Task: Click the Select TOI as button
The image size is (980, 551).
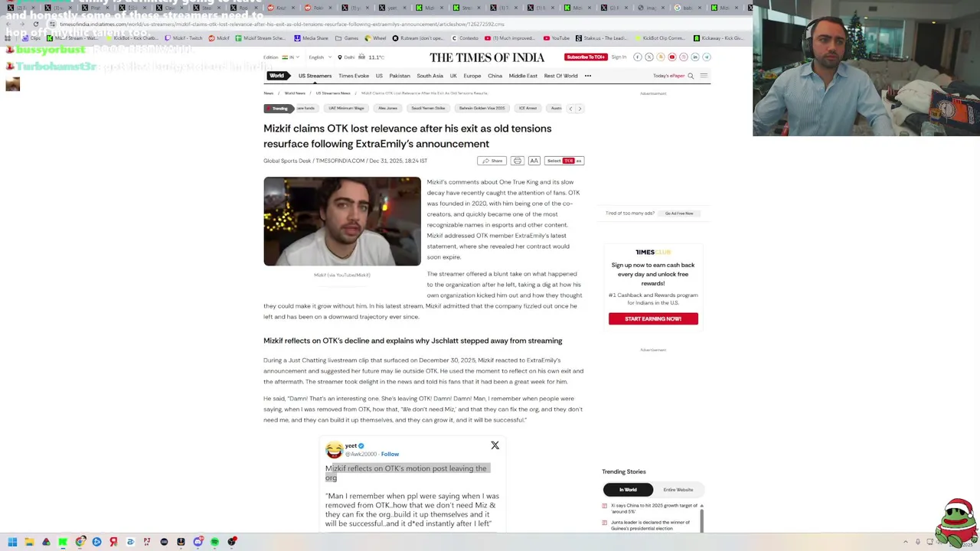Action: pyautogui.click(x=564, y=161)
